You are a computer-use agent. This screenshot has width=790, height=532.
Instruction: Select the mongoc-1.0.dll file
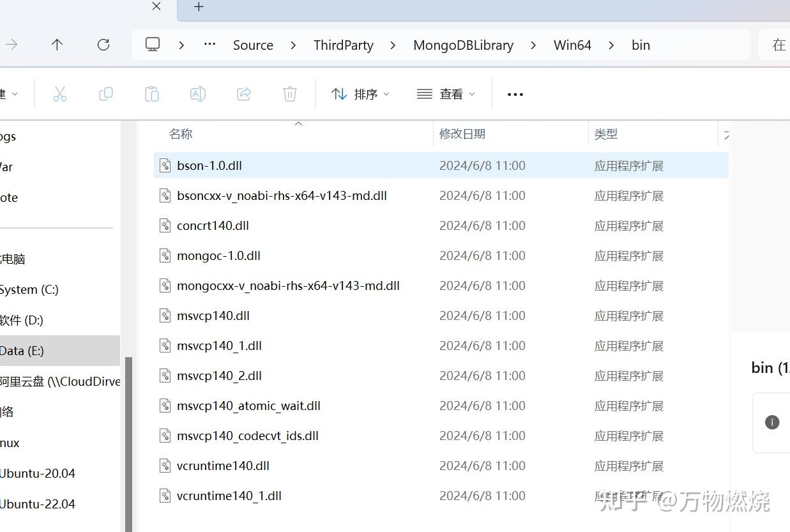coord(218,255)
